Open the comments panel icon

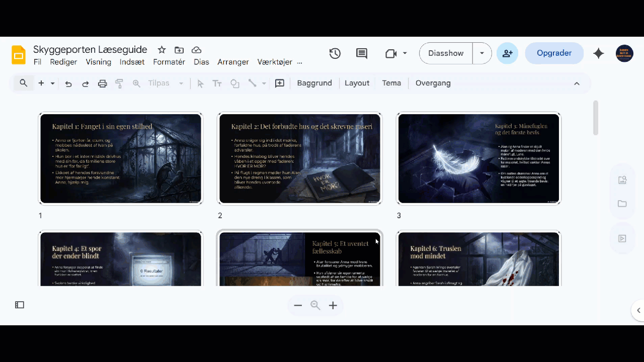(362, 53)
